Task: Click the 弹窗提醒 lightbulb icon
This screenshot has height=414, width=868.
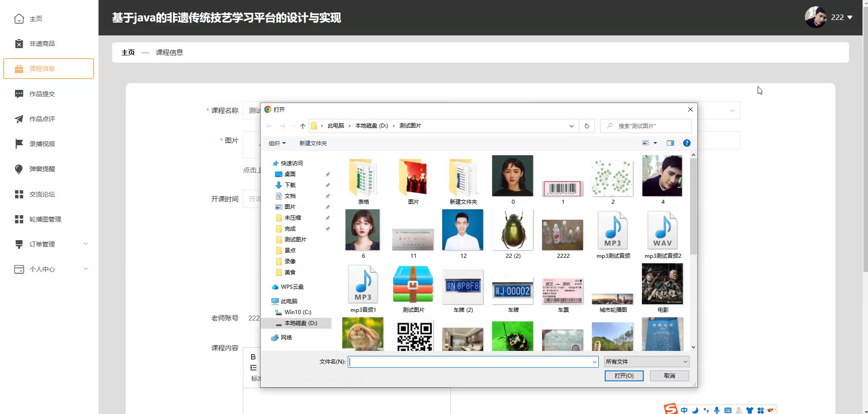Action: (x=19, y=169)
